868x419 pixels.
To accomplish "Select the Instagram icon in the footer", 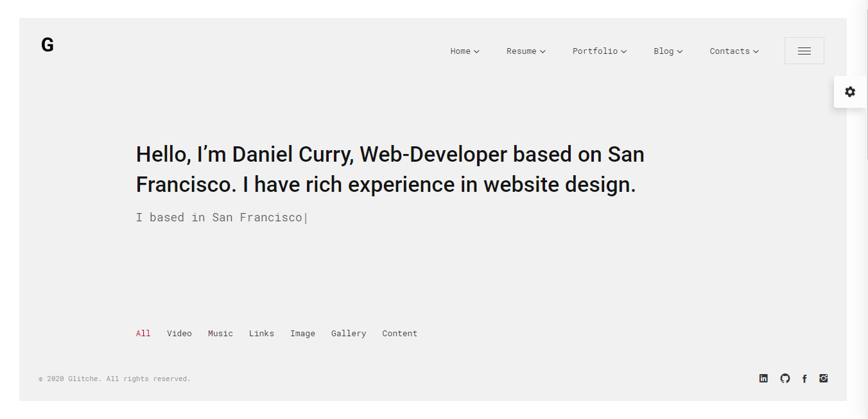I will (823, 378).
